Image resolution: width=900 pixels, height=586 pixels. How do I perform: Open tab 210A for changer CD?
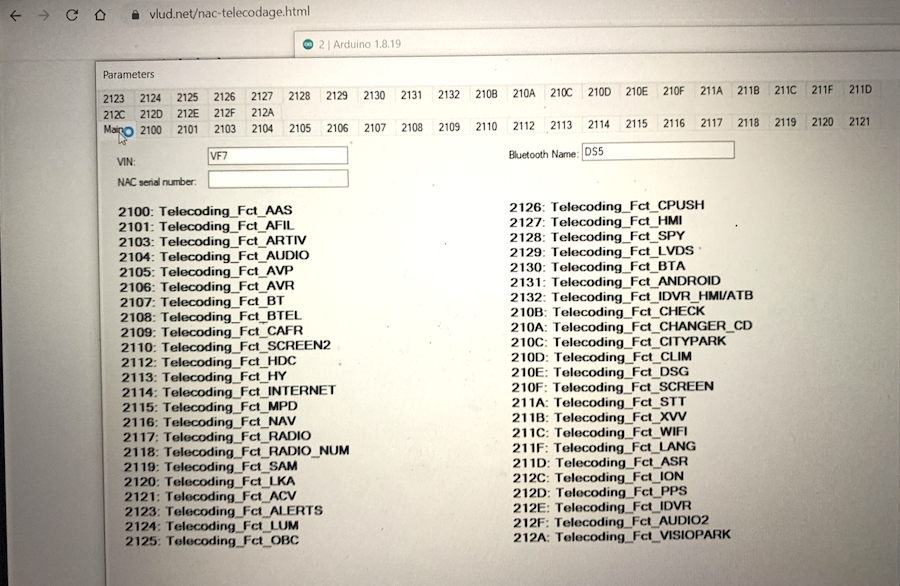[524, 93]
